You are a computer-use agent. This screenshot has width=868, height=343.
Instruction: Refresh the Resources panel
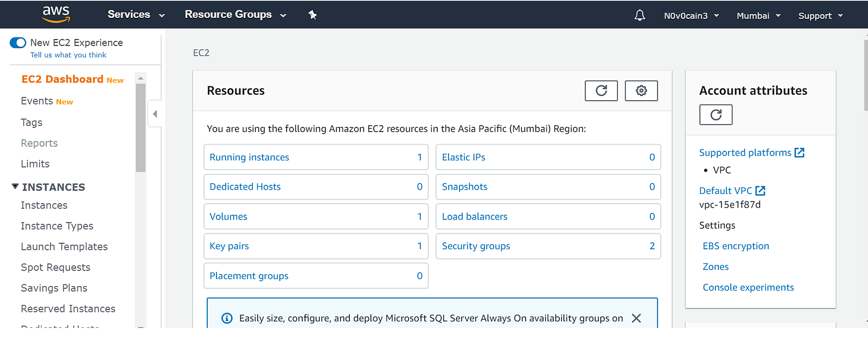coord(601,90)
